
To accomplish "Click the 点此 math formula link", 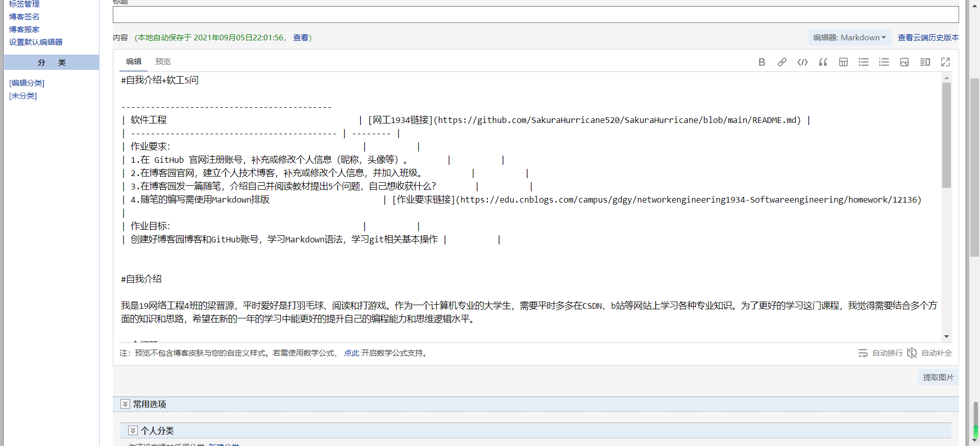I will (x=351, y=353).
